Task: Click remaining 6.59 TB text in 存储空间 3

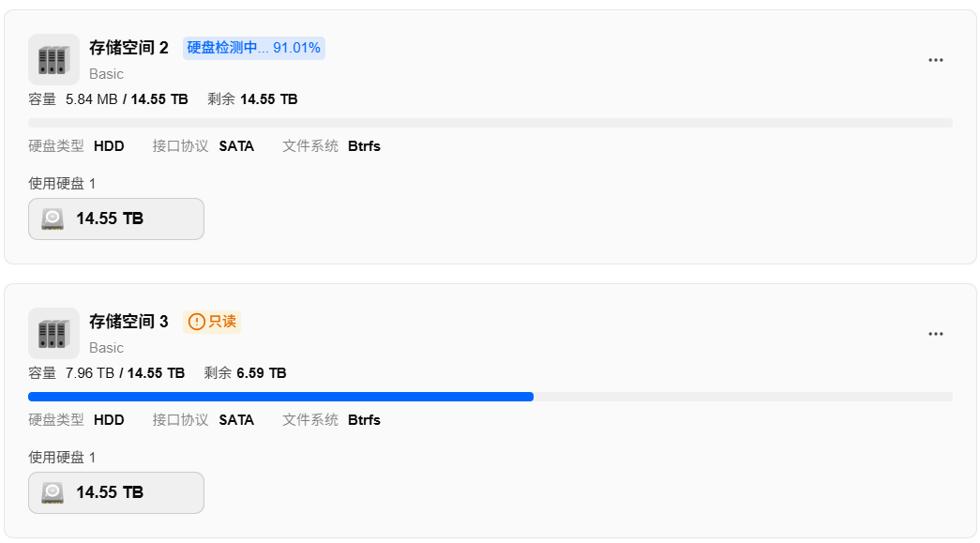Action: (x=245, y=373)
